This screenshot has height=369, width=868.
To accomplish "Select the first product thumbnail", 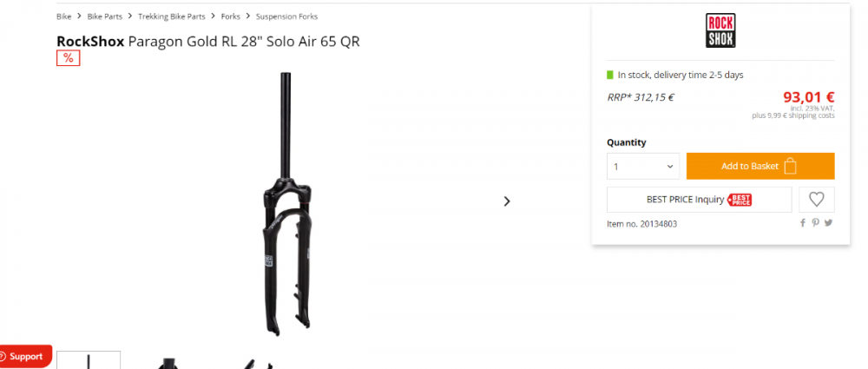I will click(x=89, y=360).
